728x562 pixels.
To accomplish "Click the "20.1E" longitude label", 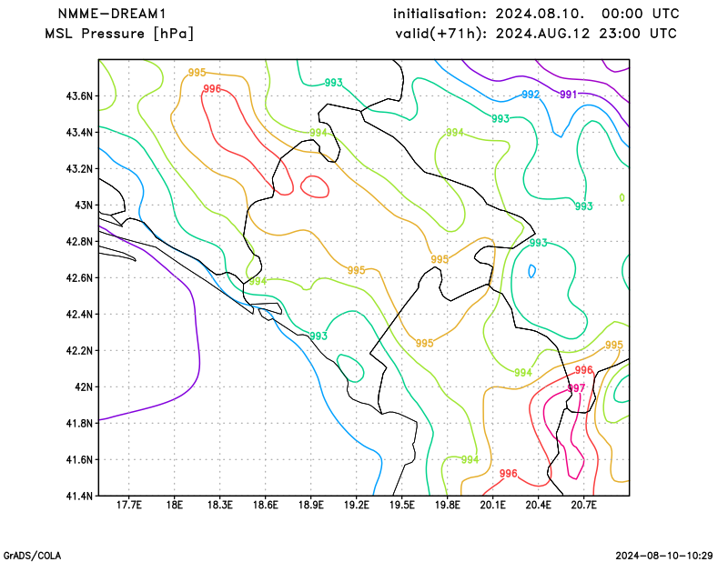I will [x=492, y=505].
